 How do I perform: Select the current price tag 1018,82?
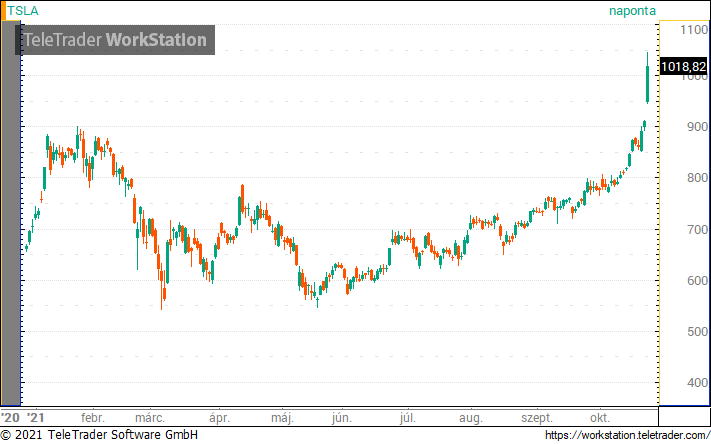click(683, 67)
